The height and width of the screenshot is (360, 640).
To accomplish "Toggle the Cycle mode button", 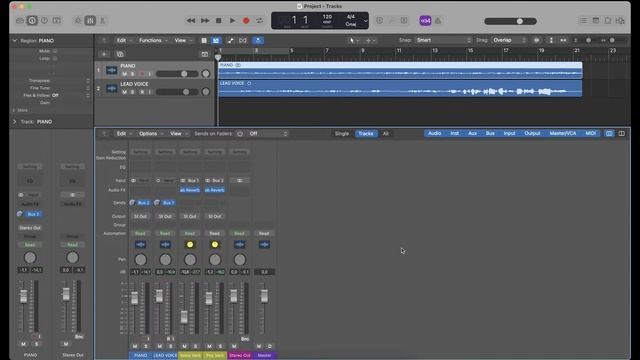I will [x=260, y=20].
